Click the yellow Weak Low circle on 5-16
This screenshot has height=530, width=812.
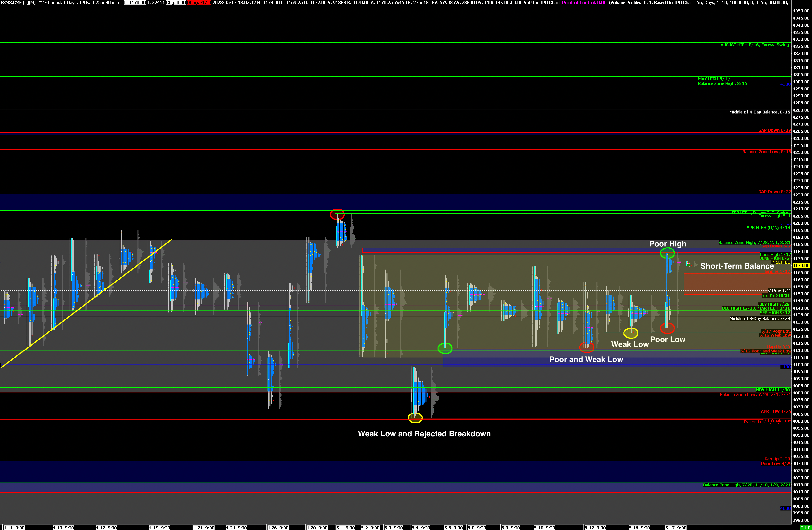pos(630,333)
